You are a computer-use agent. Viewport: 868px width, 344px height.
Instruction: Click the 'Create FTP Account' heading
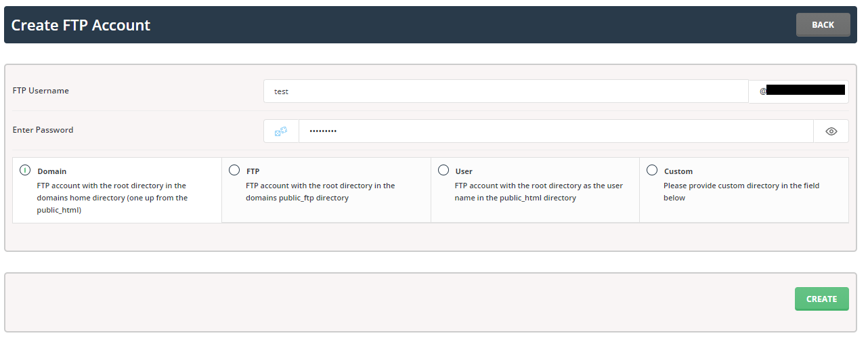[x=81, y=25]
